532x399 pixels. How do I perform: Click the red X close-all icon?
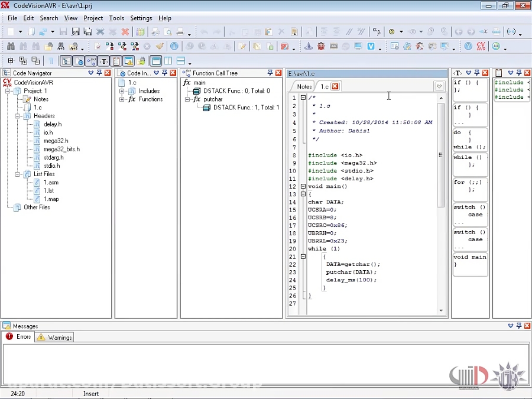125,31
